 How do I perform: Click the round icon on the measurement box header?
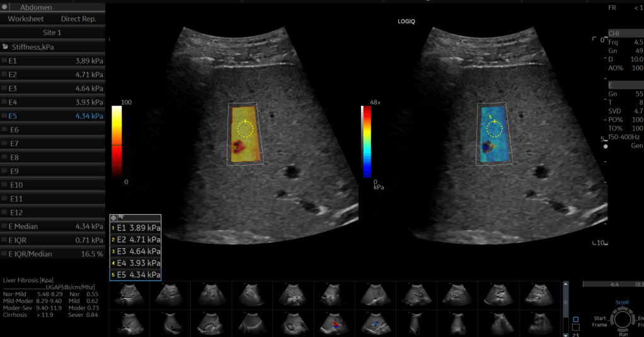113,217
